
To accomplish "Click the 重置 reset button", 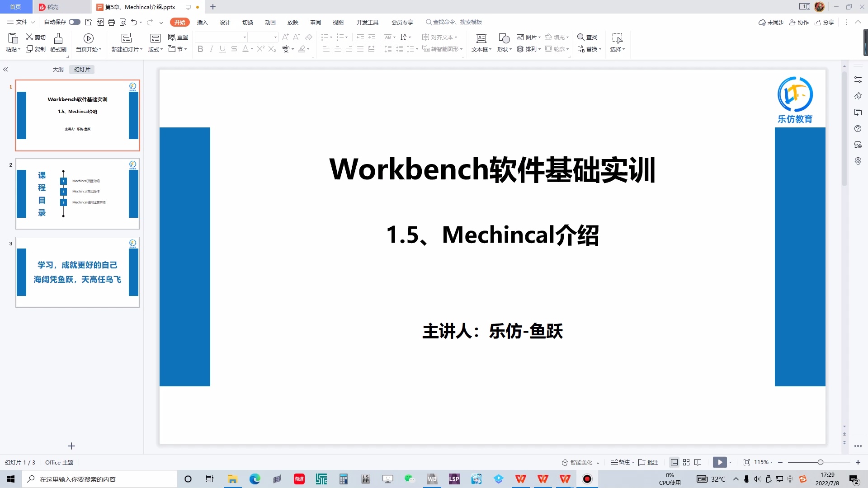I will 178,38.
